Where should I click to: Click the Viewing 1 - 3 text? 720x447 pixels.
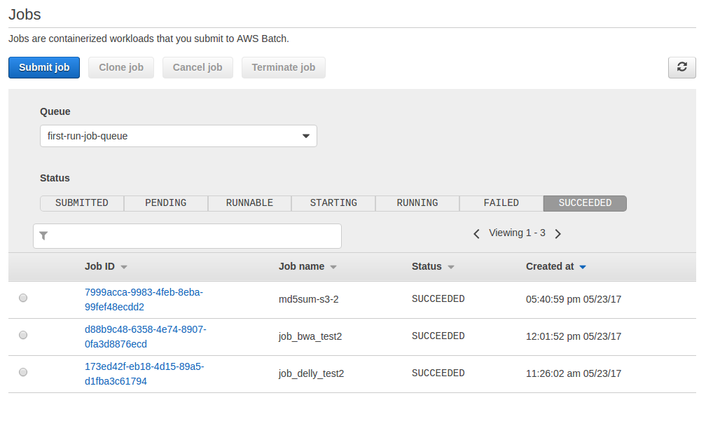(517, 233)
